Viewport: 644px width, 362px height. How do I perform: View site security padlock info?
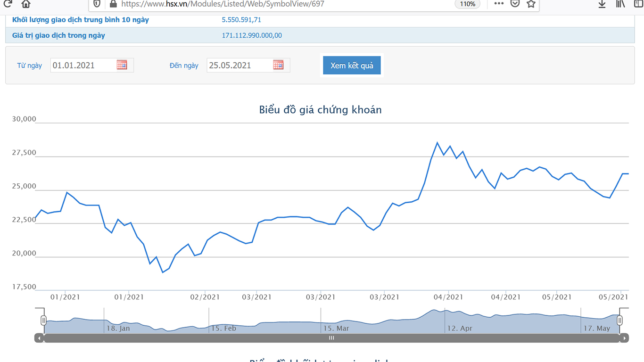pyautogui.click(x=113, y=4)
